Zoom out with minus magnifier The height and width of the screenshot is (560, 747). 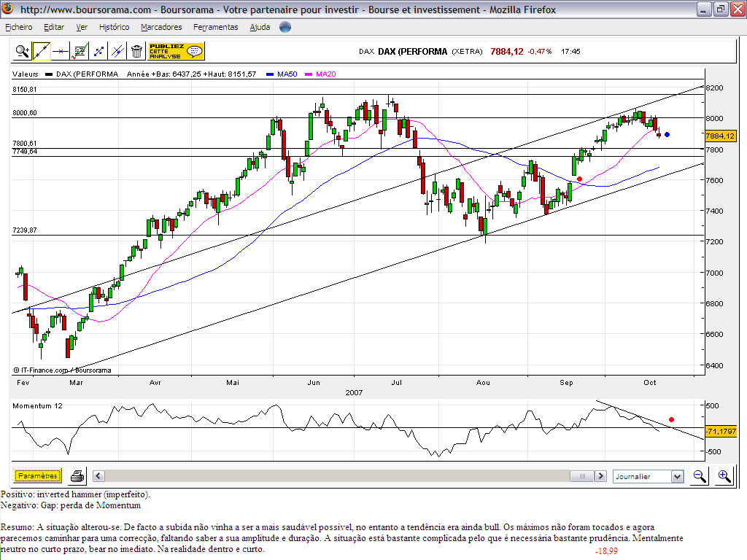coord(700,476)
